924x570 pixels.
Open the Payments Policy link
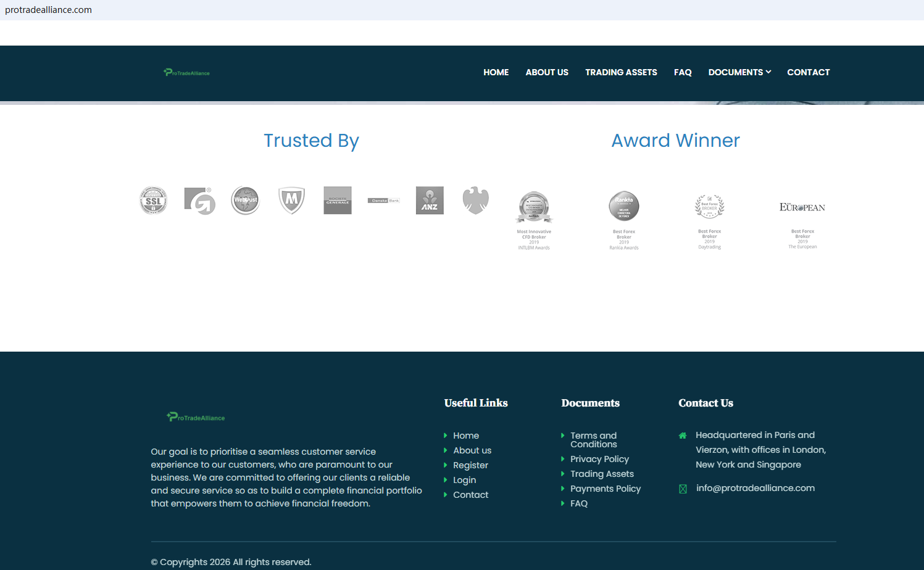[606, 489]
